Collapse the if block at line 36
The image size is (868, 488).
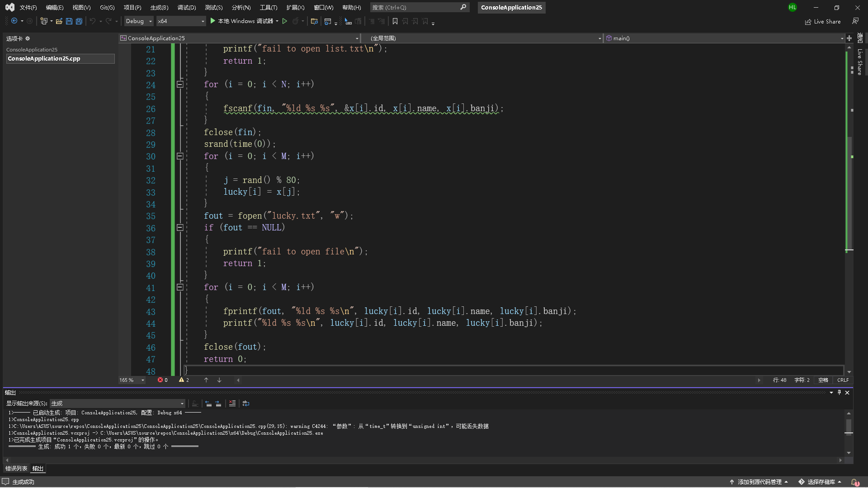pyautogui.click(x=180, y=228)
